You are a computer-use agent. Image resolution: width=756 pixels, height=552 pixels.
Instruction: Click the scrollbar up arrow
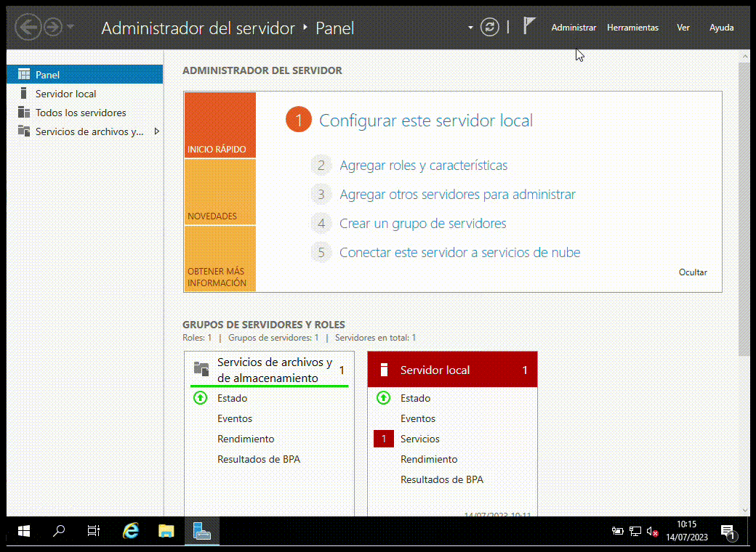click(x=744, y=56)
